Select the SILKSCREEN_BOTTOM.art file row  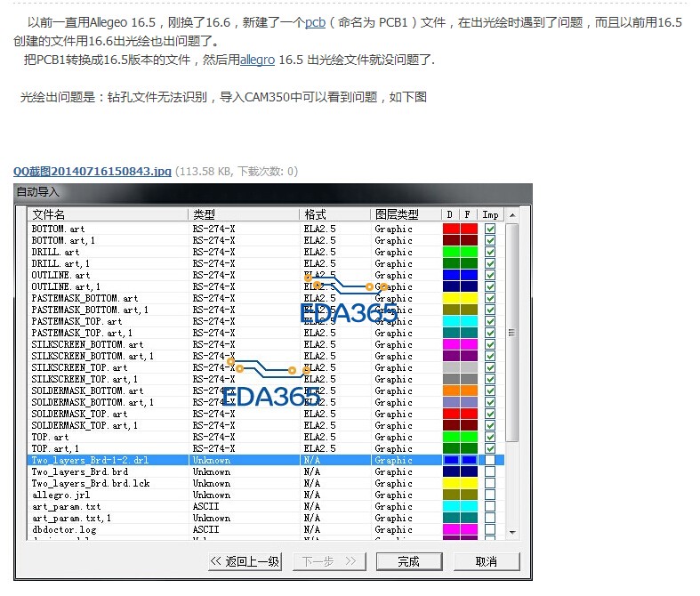[266, 344]
